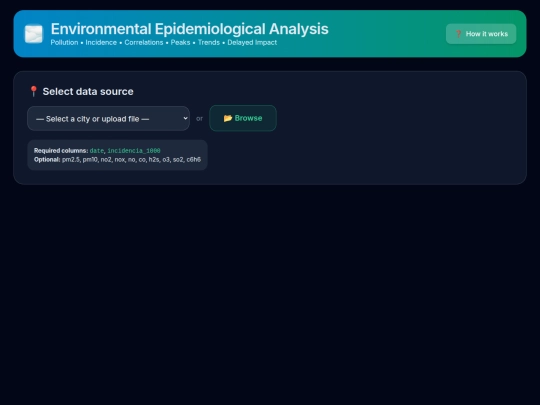540x405 pixels.
Task: Click the Optional pollutant columns list
Action: coord(117,159)
